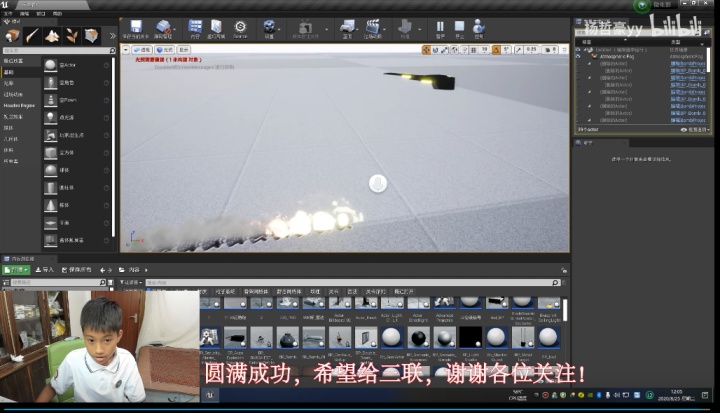Click the Save Current Level floppy icon
This screenshot has width=720, height=413.
pyautogui.click(x=135, y=29)
